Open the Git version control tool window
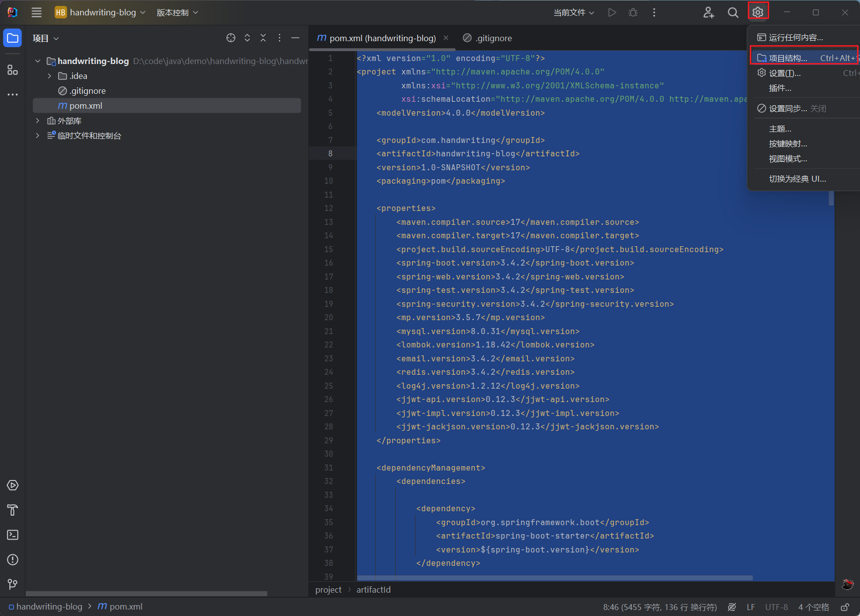860x616 pixels. tap(12, 584)
